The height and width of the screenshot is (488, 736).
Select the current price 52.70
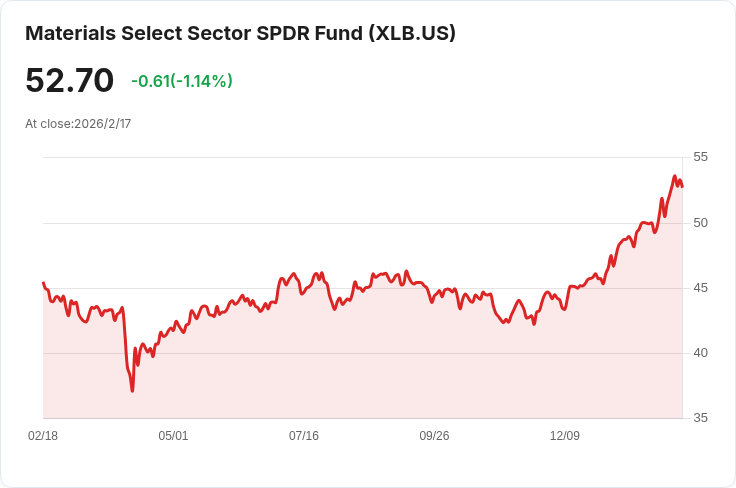click(69, 80)
